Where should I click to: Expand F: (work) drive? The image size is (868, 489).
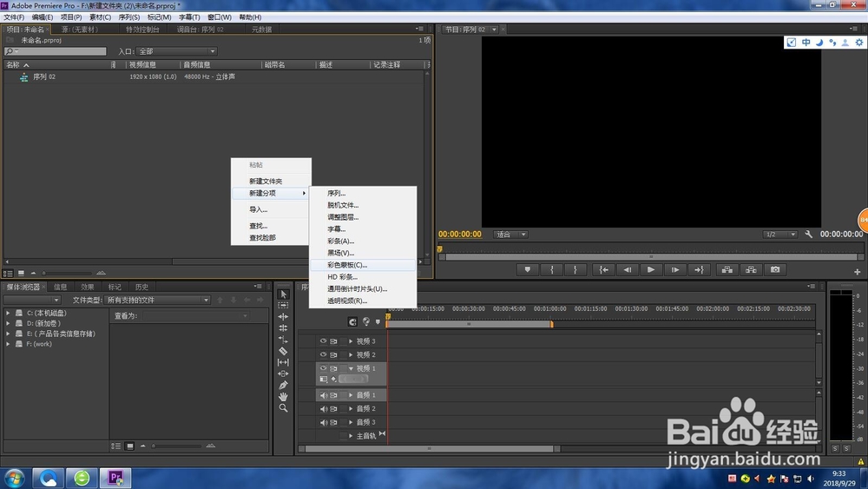(x=8, y=344)
